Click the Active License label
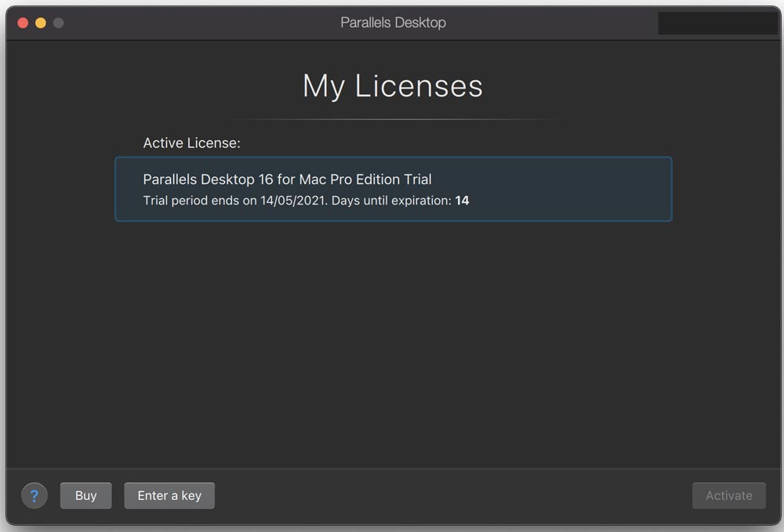Viewport: 784px width, 532px height. click(191, 143)
